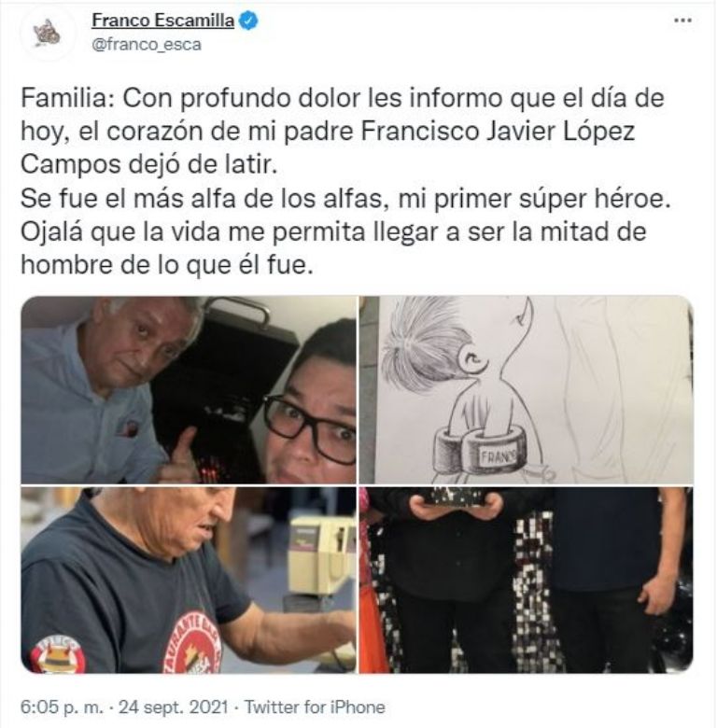Click the 6:05 p. m. timestamp
717x728 pixels.
tap(63, 707)
